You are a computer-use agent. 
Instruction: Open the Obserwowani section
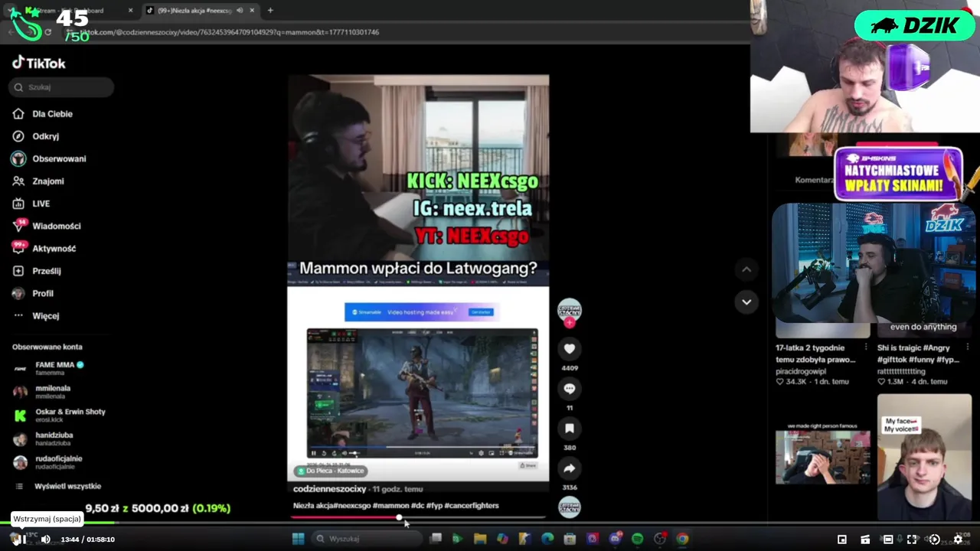coord(50,158)
